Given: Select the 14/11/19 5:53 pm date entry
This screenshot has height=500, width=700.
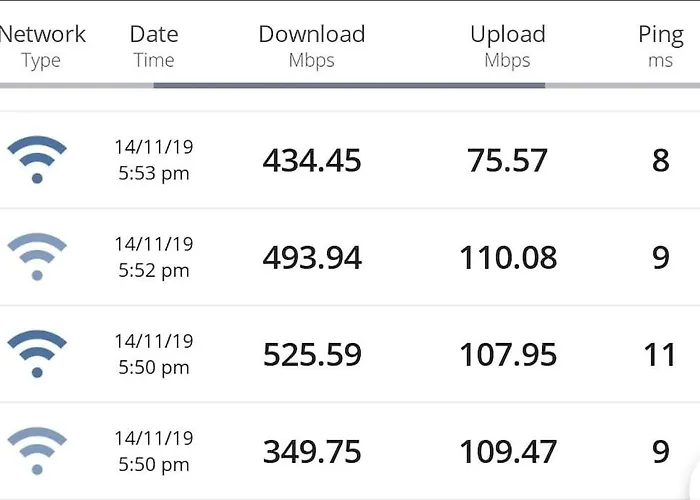Looking at the screenshot, I should click(154, 160).
